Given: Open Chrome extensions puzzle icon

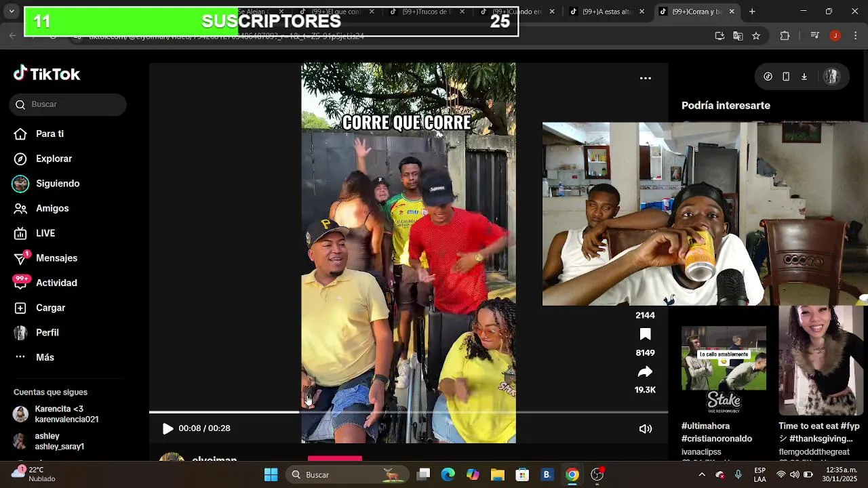Looking at the screenshot, I should [785, 36].
